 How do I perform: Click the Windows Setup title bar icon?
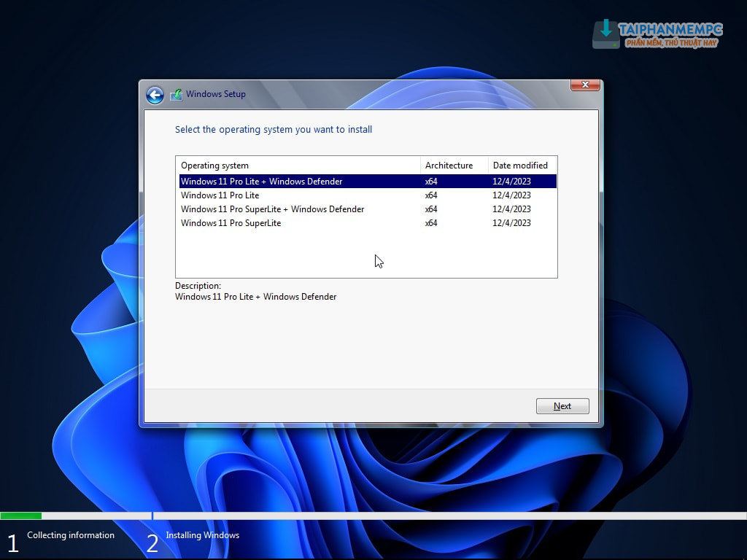(176, 94)
